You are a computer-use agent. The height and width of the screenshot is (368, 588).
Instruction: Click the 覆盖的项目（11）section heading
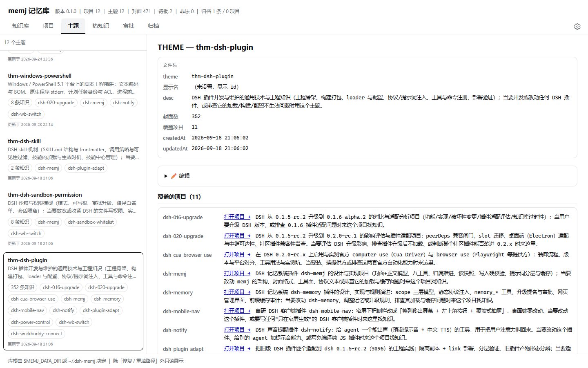point(179,197)
